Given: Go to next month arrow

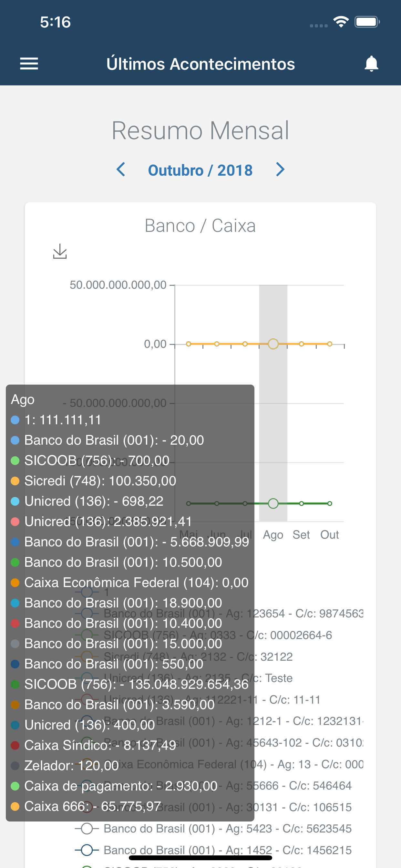Looking at the screenshot, I should [280, 170].
